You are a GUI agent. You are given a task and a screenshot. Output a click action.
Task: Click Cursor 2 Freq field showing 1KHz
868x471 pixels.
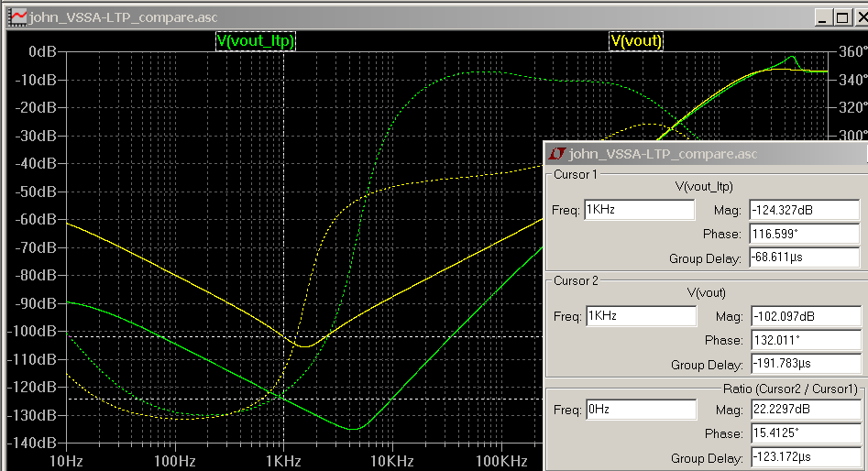(641, 315)
